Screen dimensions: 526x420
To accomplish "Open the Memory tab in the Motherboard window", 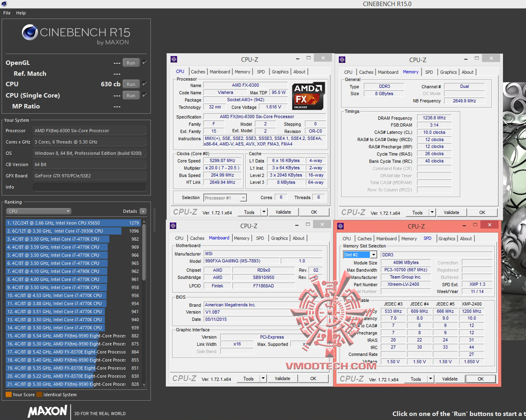I will pyautogui.click(x=242, y=238).
